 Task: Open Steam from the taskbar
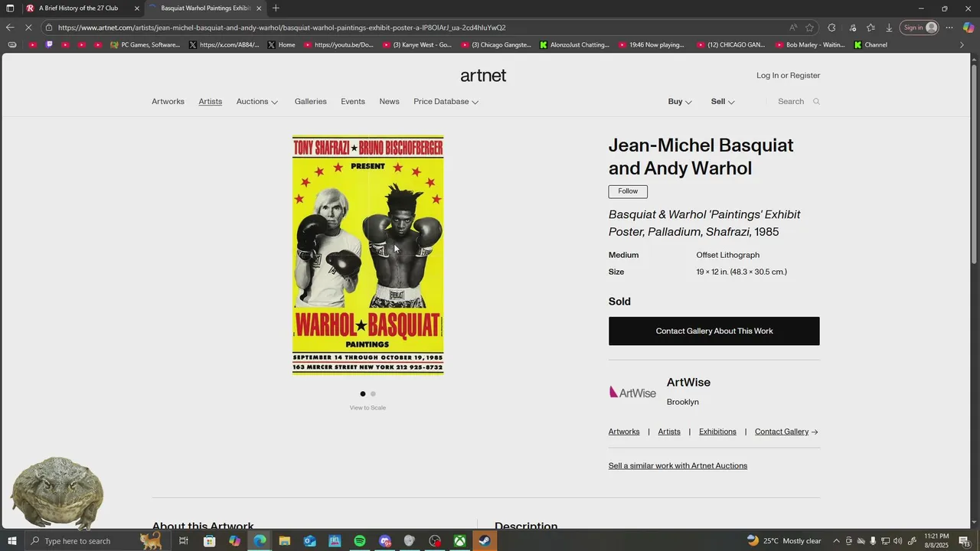pyautogui.click(x=485, y=541)
